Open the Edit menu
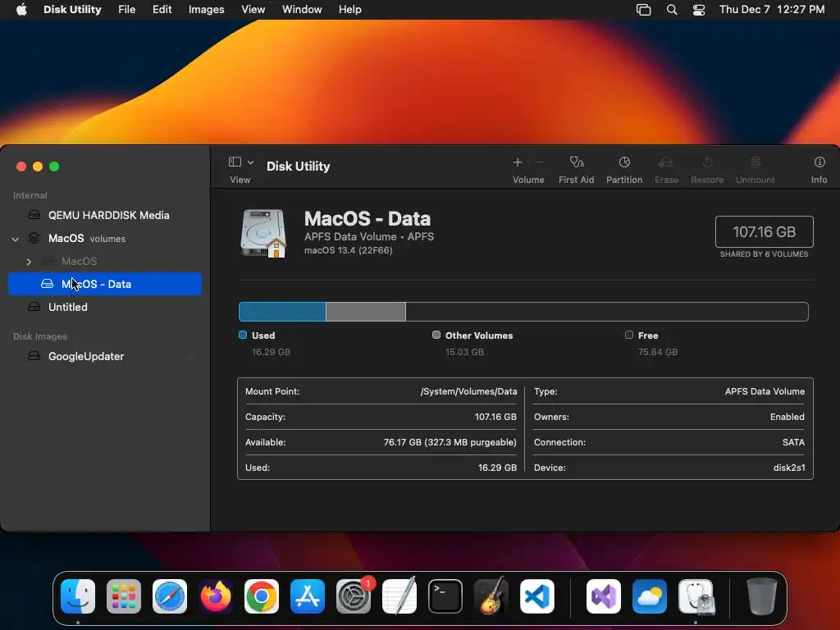This screenshot has width=840, height=630. pos(162,10)
